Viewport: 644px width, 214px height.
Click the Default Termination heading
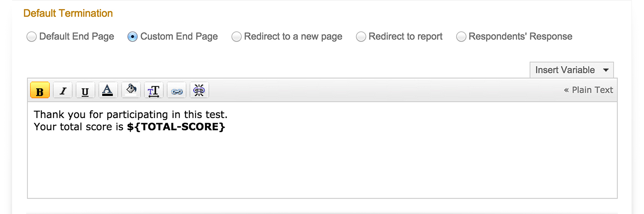tap(68, 13)
